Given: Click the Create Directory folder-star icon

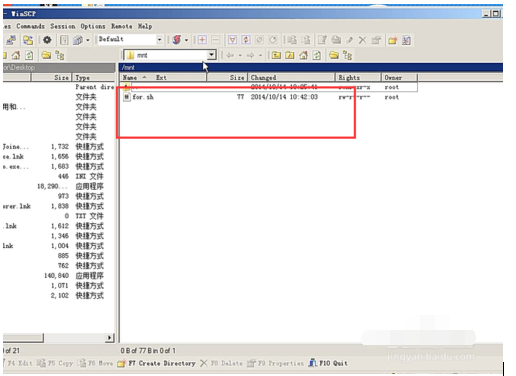Looking at the screenshot, I should [x=392, y=40].
